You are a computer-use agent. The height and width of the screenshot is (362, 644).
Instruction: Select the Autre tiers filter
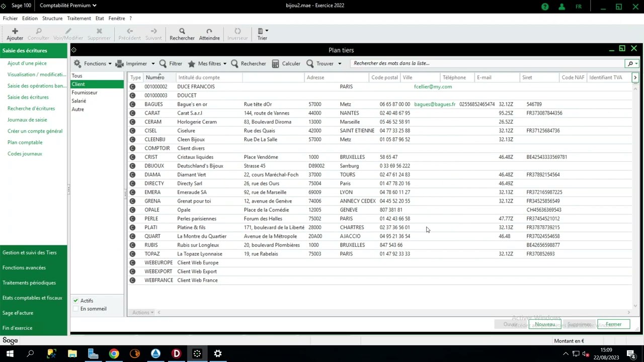tap(97, 109)
